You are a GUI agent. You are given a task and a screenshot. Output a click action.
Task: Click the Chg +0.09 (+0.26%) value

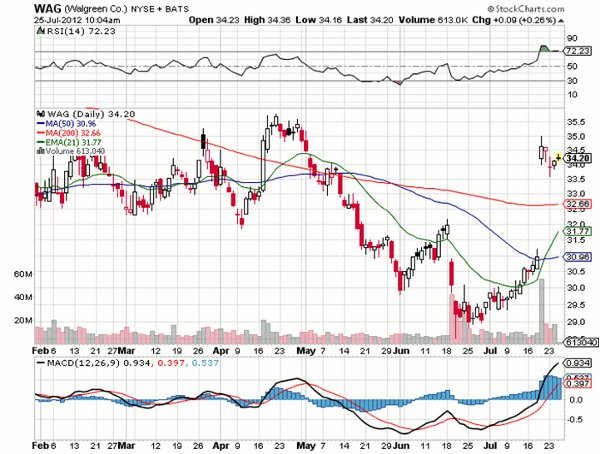coord(514,20)
